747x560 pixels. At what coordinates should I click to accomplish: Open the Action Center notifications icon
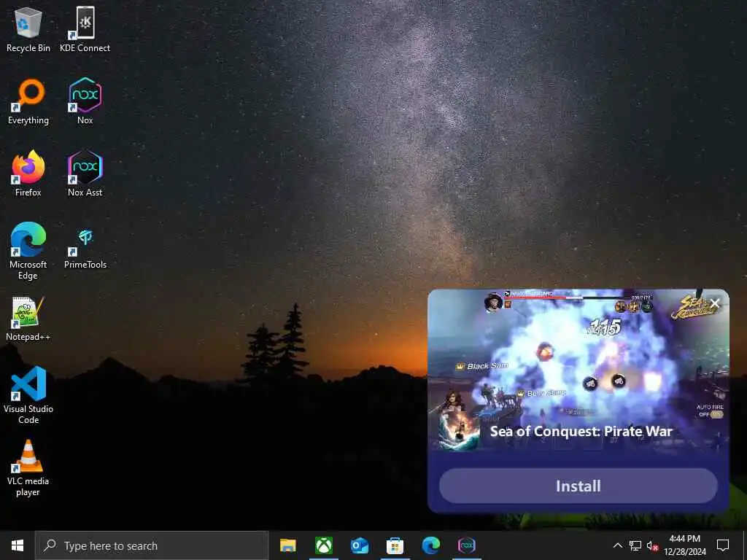pyautogui.click(x=723, y=545)
